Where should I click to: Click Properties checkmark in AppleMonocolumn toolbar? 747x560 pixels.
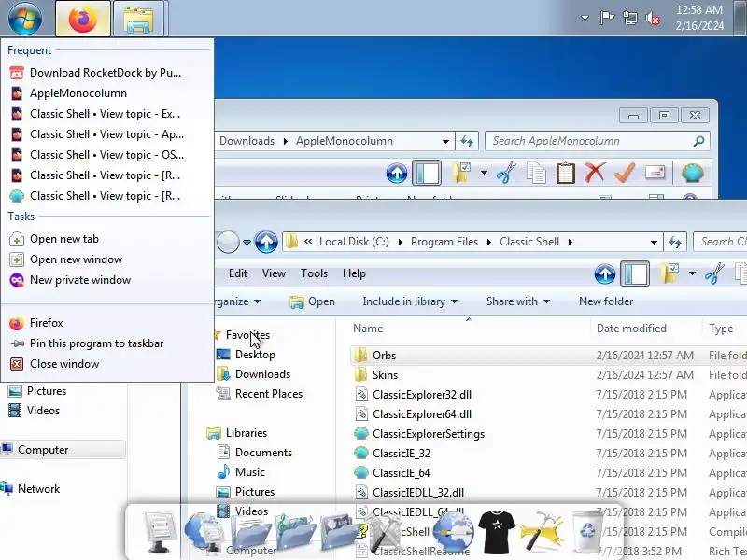point(625,173)
